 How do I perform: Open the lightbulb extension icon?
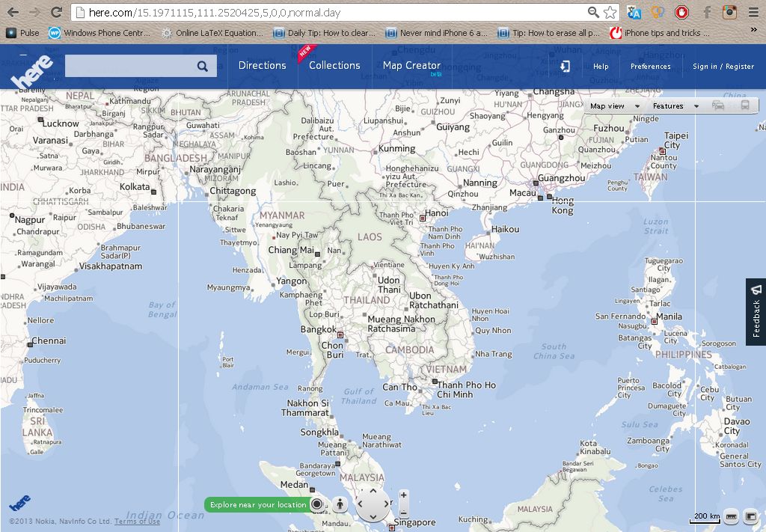click(658, 12)
